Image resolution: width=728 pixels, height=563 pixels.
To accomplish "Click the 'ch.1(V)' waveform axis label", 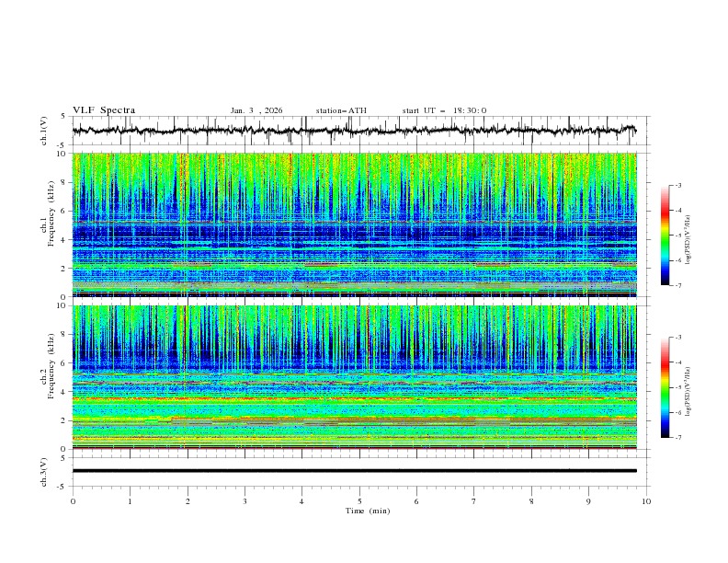I will click(x=44, y=131).
